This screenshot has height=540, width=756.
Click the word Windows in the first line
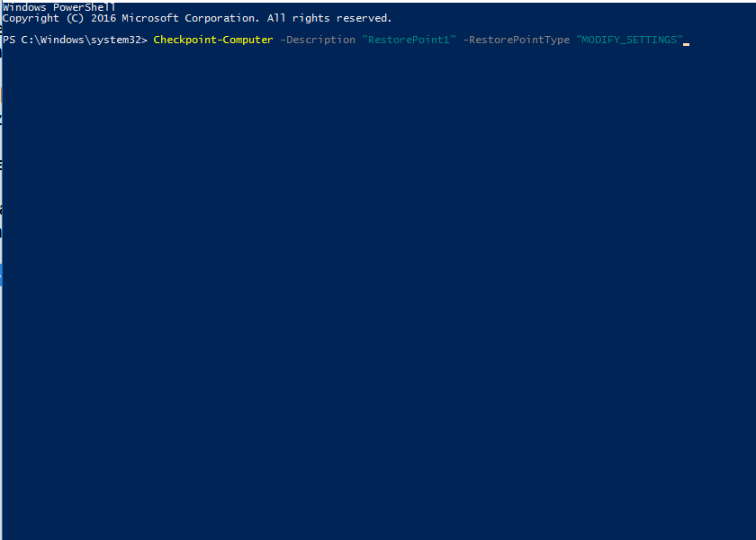(x=24, y=6)
